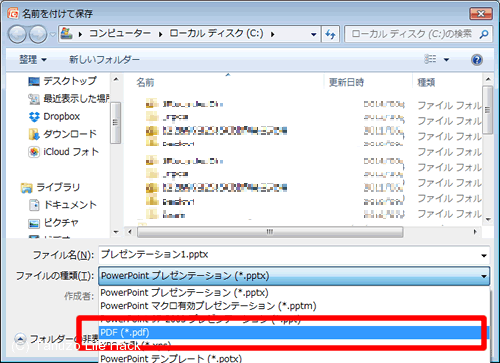Screen dimensions: 500x363
Task: Click the file list scroll-right arrow
Action: coord(475,232)
